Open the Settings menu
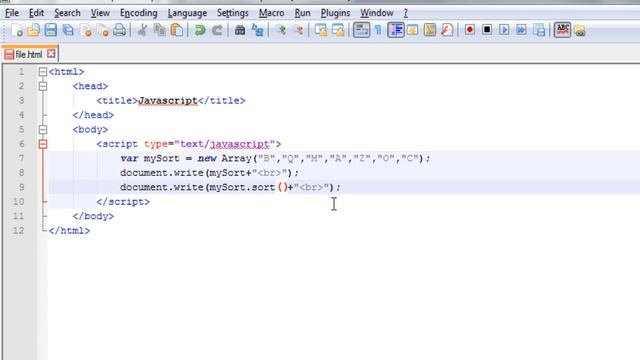This screenshot has height=360, width=640. pos(233,13)
